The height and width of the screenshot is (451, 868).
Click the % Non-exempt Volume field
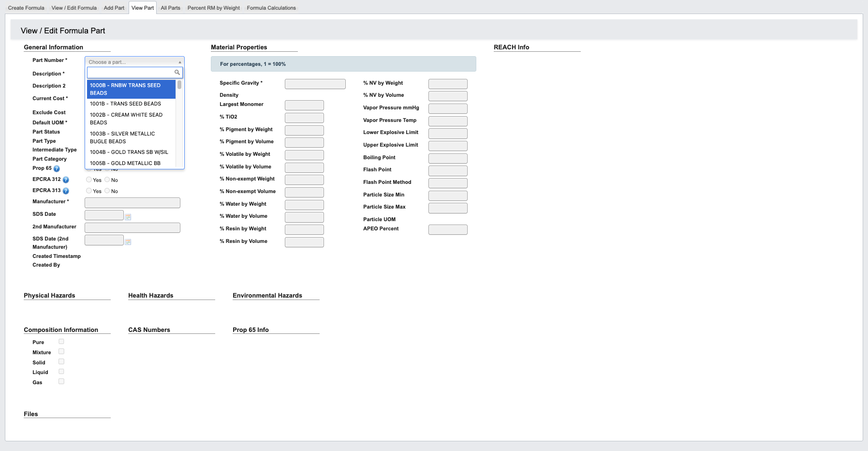tap(304, 193)
